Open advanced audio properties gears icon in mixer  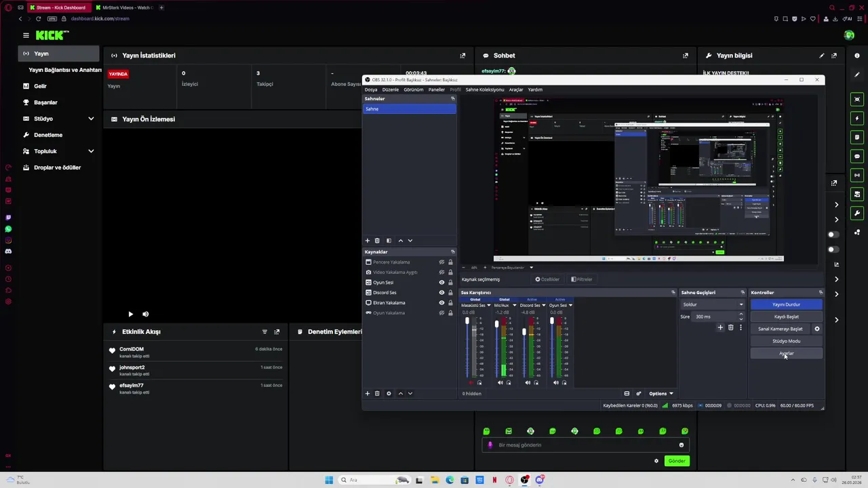tap(639, 394)
